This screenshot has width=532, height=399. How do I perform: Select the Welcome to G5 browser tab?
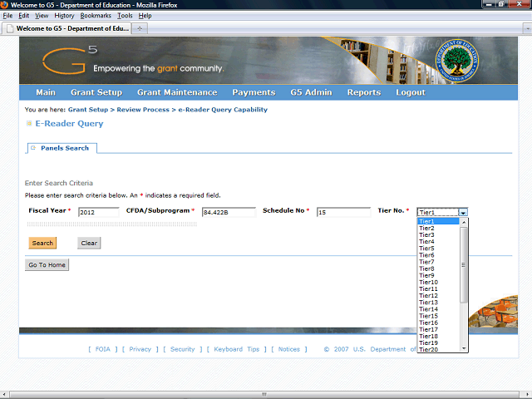[66, 28]
